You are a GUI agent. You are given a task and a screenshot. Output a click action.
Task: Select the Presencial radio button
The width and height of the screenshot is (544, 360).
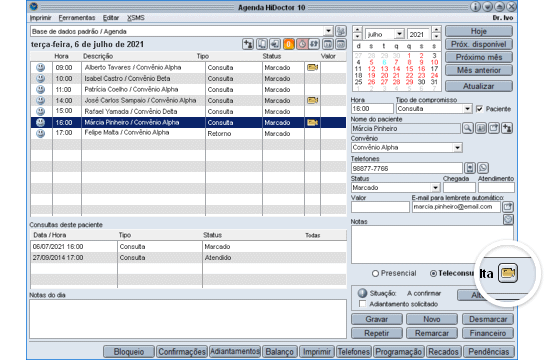[x=375, y=273]
